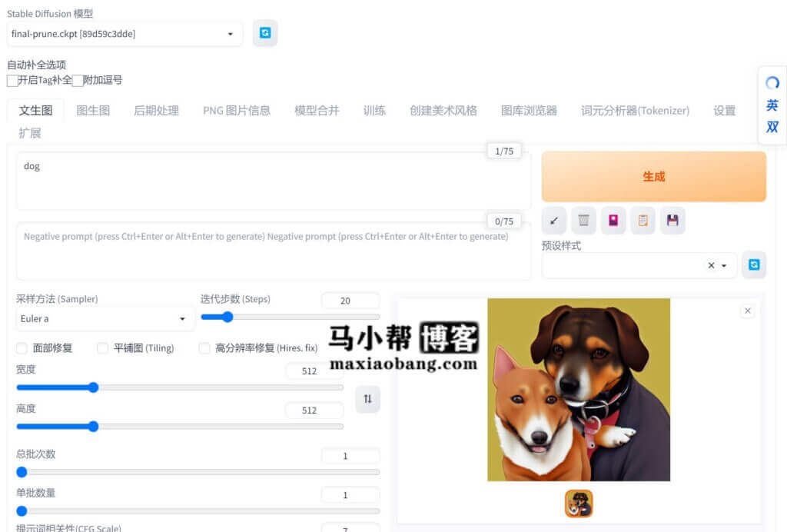Enable 平铺图 (Tiling) option
Screen dimensions: 787x532
(x=102, y=348)
